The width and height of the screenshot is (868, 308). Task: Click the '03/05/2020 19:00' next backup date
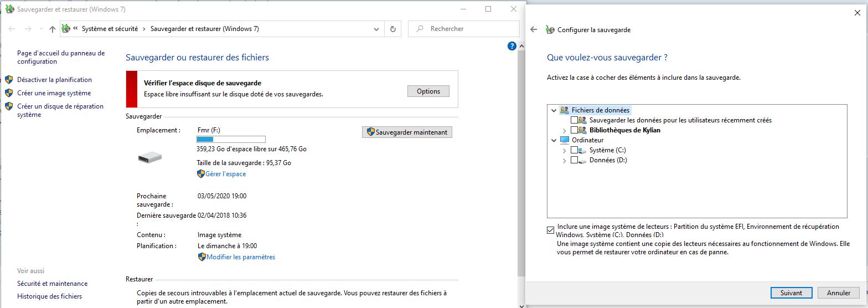(222, 196)
